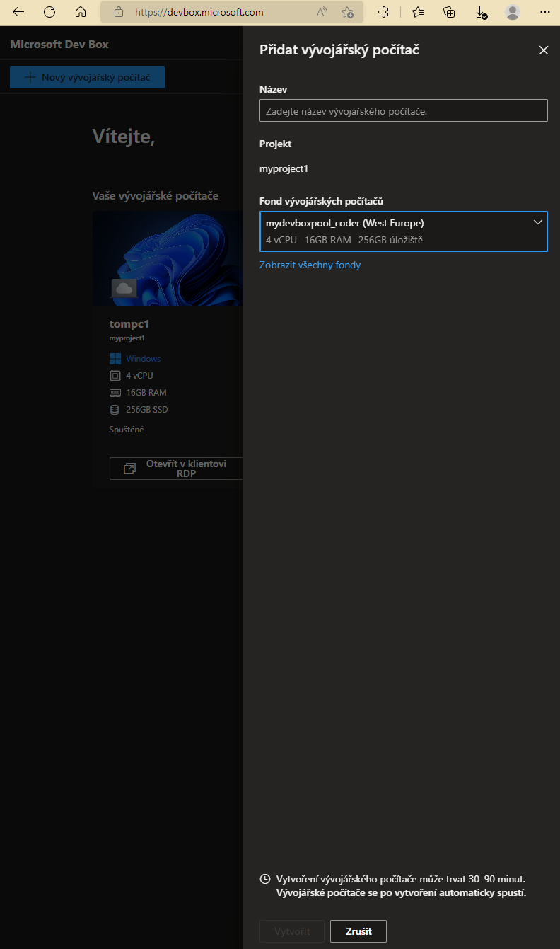Click the clock icon beside creation time note
Viewport: 560px width, 949px height.
(x=265, y=879)
